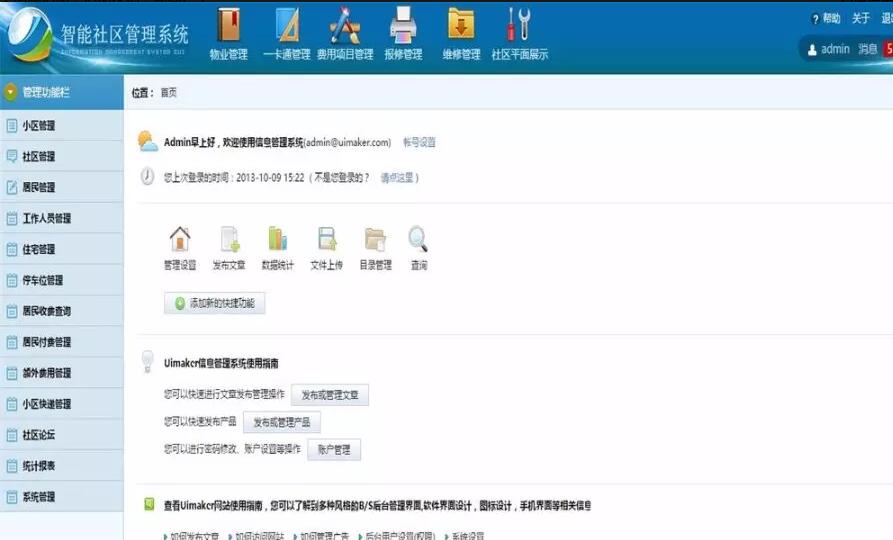893x540 pixels.
Task: Click the 添加新的快捷功能 button
Action: click(215, 303)
